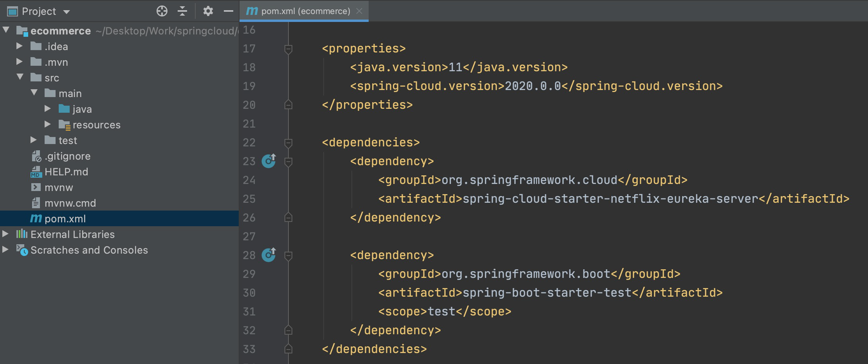Click the locate opened file crosshair icon
Screen dimensions: 868x364
[162, 11]
